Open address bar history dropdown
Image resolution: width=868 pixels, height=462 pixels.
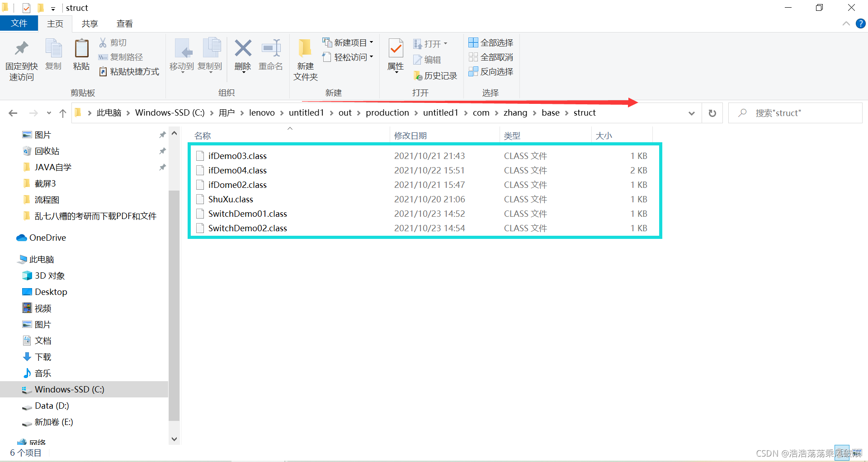692,113
